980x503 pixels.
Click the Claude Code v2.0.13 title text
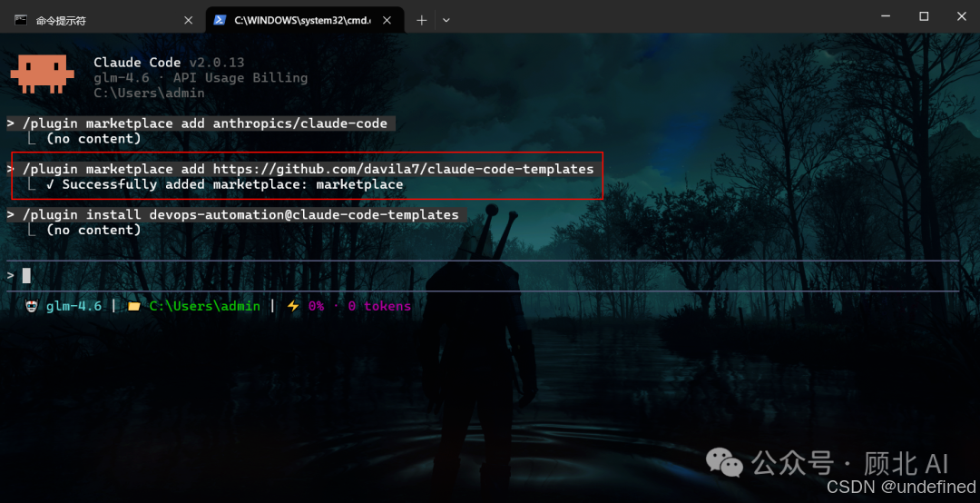169,63
